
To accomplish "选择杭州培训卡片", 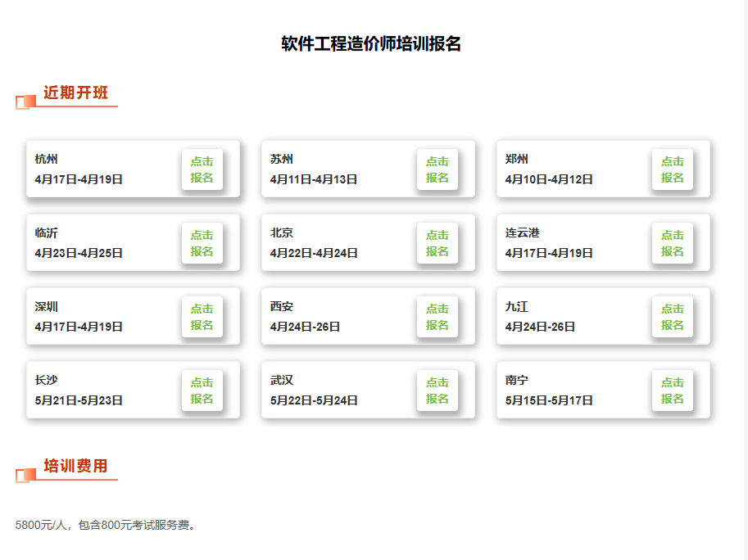I will pyautogui.click(x=107, y=169).
